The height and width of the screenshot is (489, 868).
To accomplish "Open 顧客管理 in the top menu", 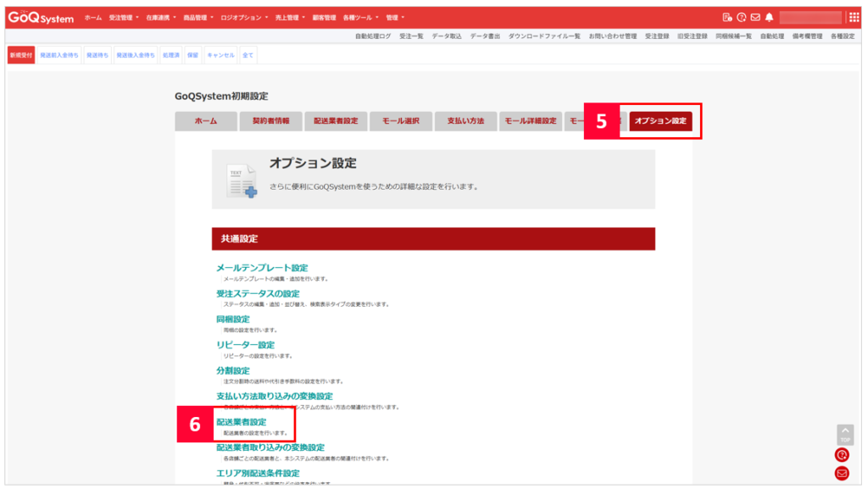I will coord(324,18).
